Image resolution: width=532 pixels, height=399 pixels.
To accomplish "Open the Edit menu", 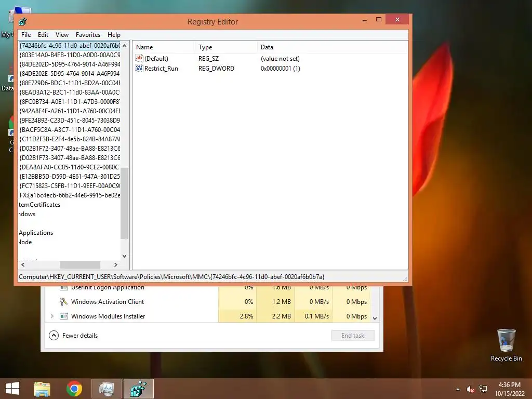I will [x=43, y=35].
